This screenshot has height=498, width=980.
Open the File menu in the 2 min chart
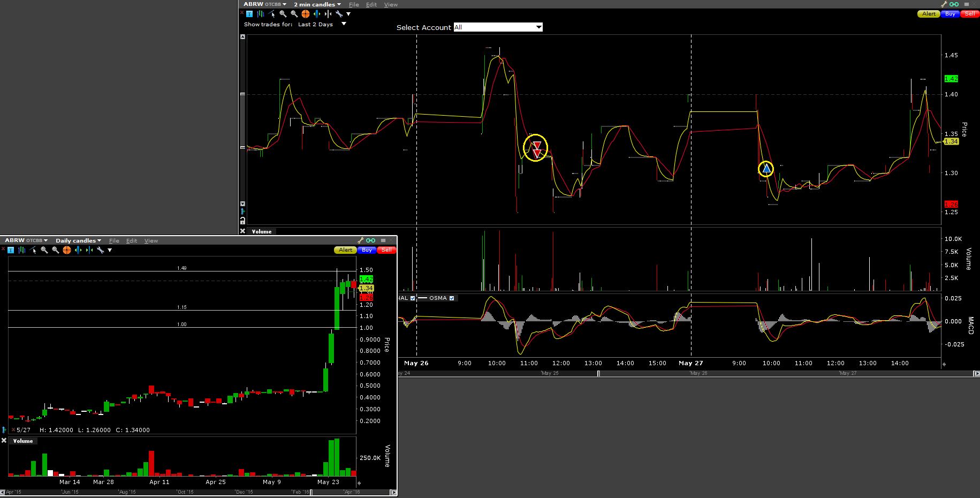[x=354, y=4]
